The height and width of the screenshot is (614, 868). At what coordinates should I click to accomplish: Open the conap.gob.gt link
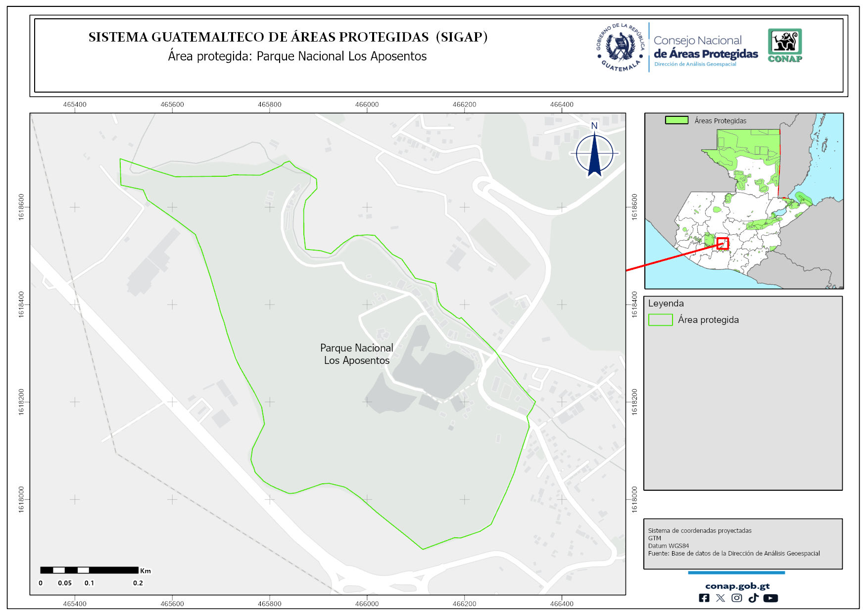tap(737, 586)
